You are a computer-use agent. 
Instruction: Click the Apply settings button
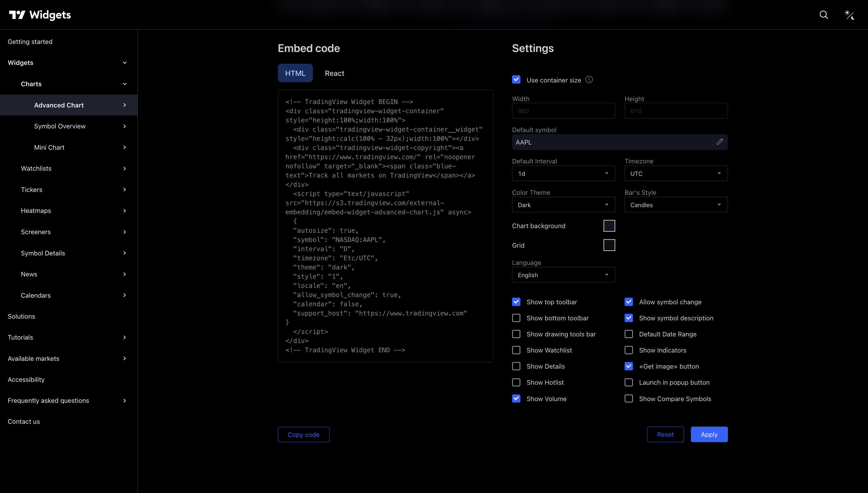[709, 434]
